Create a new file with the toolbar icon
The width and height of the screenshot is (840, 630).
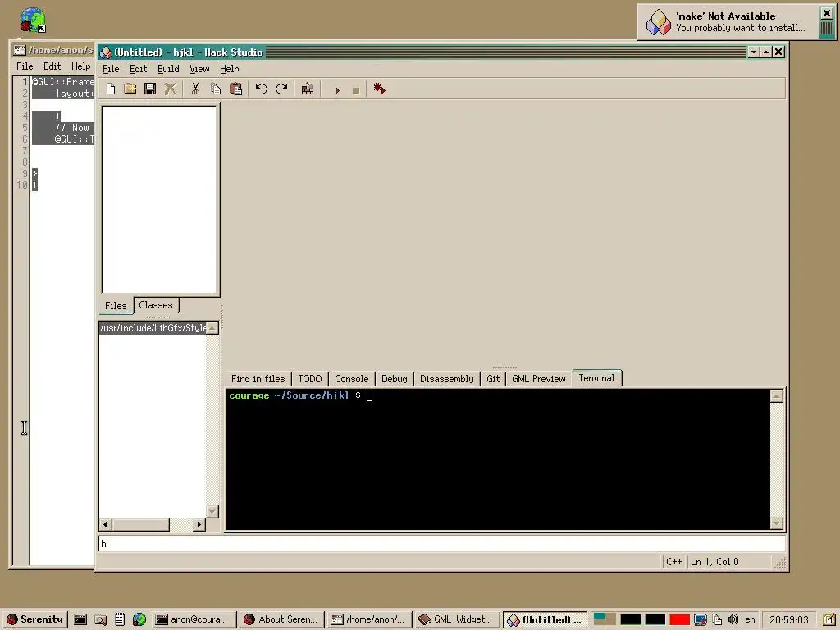pos(111,89)
